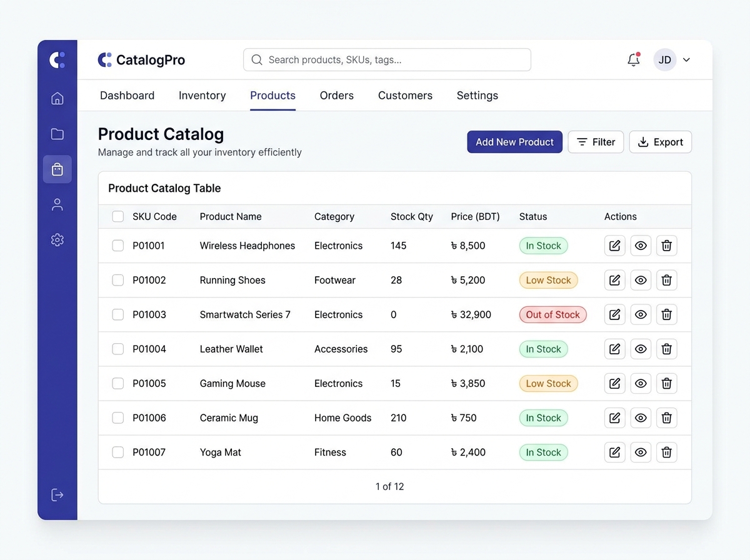Check the box for SKU P01005

117,383
